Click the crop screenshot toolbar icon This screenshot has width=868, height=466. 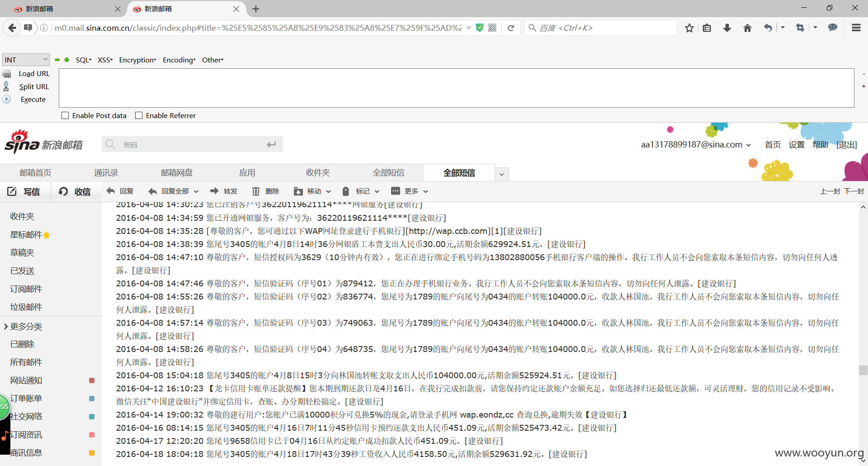coord(800,28)
